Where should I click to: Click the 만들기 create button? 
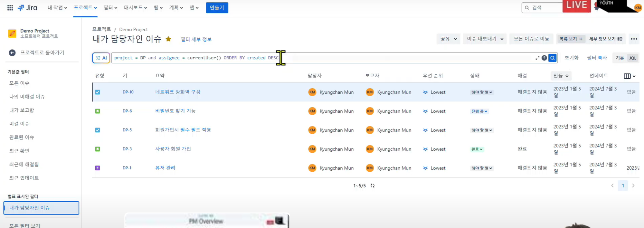click(x=217, y=8)
